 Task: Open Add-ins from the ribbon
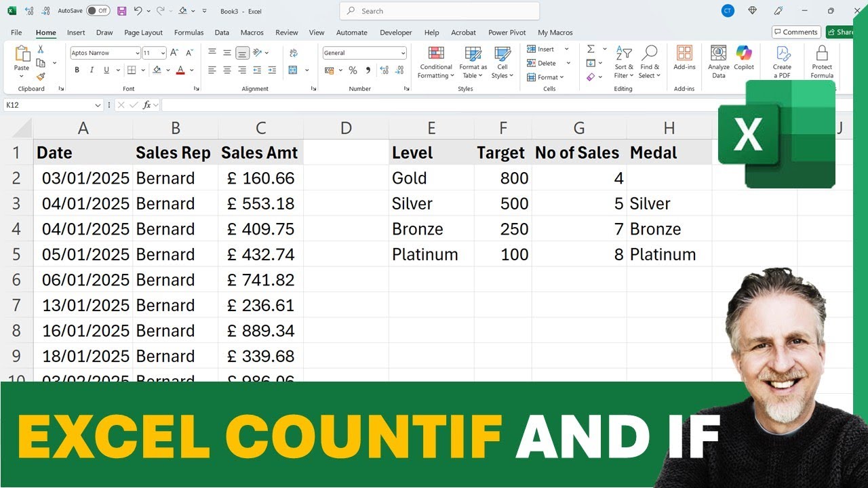684,58
